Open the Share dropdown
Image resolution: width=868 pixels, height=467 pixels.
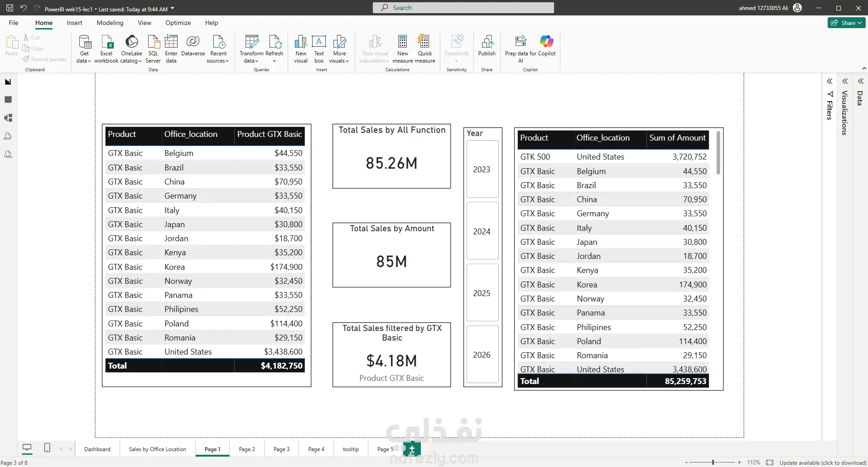click(x=846, y=23)
